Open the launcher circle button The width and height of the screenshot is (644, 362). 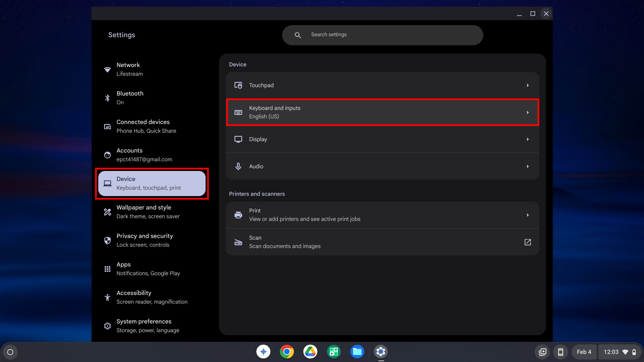pos(10,352)
